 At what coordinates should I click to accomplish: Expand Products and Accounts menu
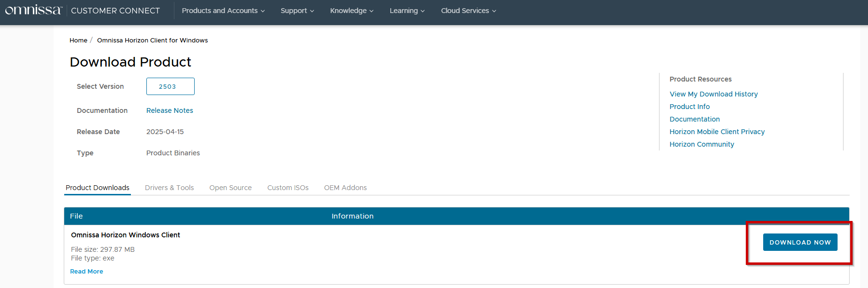pyautogui.click(x=223, y=11)
